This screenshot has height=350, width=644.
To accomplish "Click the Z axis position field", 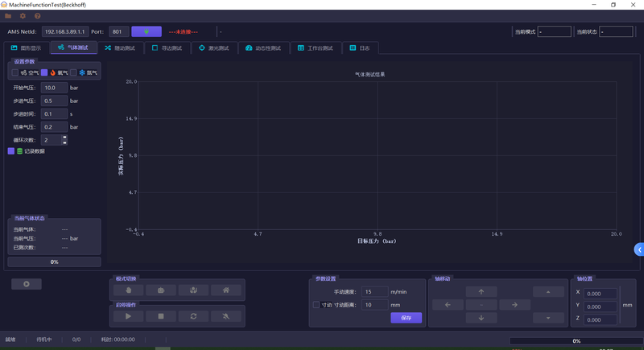I will pos(600,320).
